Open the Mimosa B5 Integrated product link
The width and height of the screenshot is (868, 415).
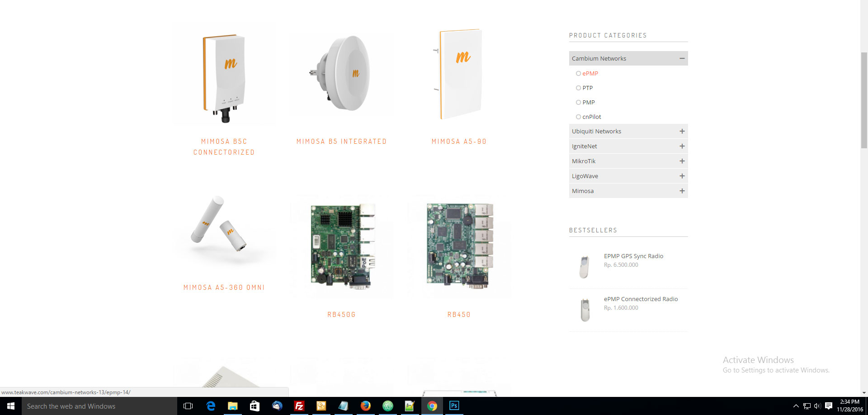click(341, 141)
